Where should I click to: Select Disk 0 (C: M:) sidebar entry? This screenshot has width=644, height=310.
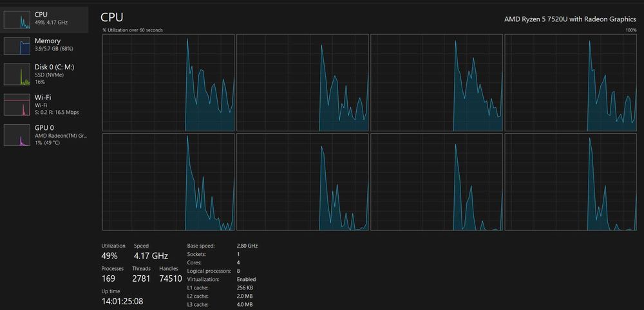(x=44, y=74)
